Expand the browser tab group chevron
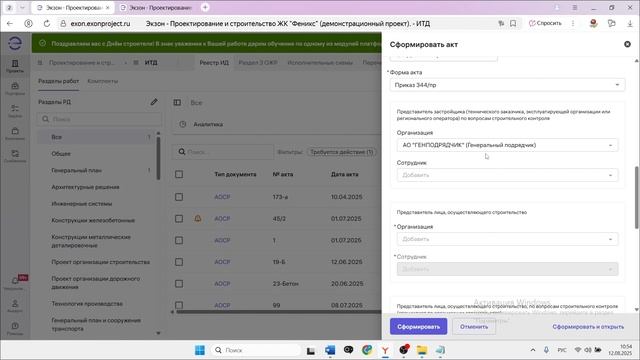This screenshot has height=360, width=640. click(x=22, y=7)
